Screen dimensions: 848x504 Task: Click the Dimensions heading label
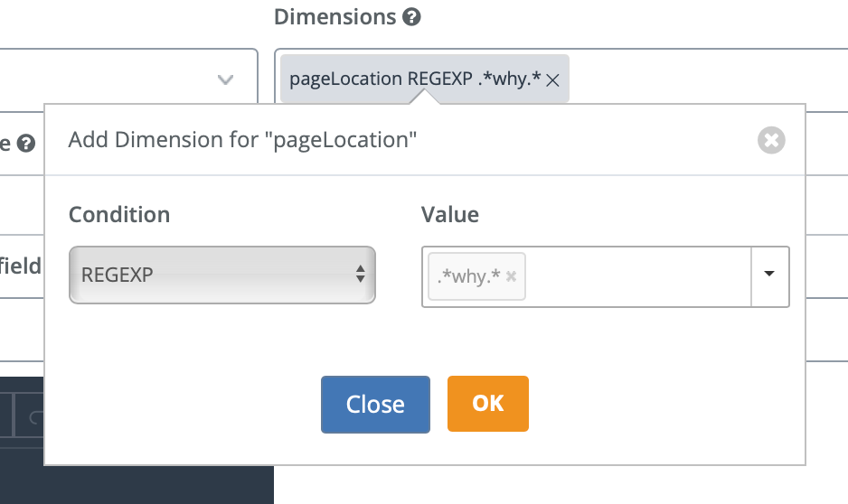click(x=334, y=17)
